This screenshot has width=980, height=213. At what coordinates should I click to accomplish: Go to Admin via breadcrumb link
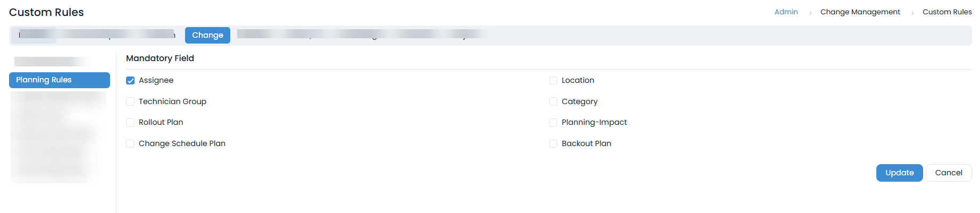pyautogui.click(x=786, y=12)
